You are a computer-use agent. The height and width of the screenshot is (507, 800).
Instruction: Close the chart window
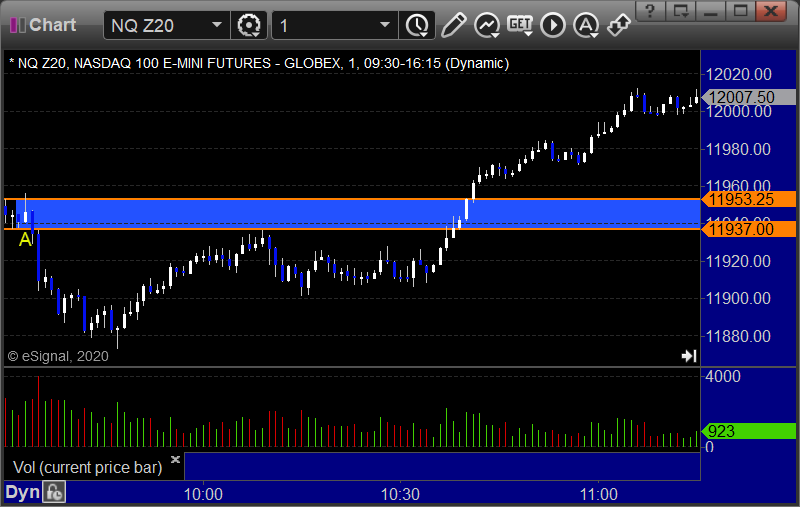tap(771, 11)
